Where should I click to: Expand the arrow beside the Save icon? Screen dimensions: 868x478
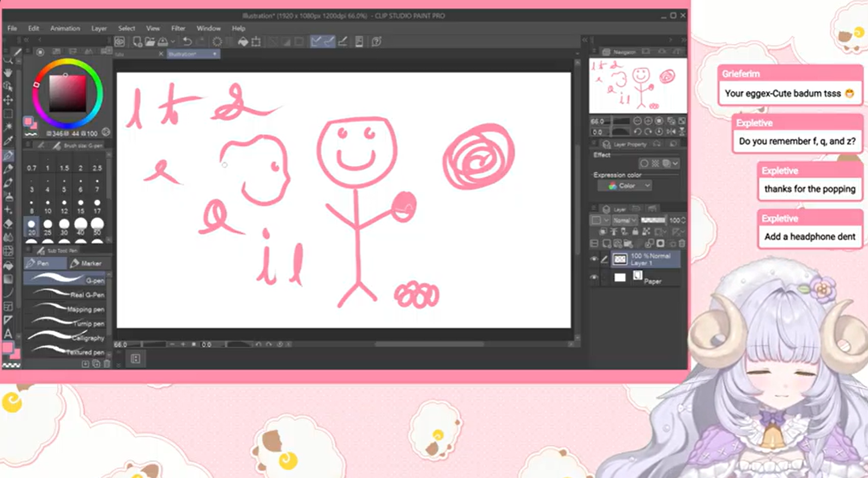[x=173, y=41]
